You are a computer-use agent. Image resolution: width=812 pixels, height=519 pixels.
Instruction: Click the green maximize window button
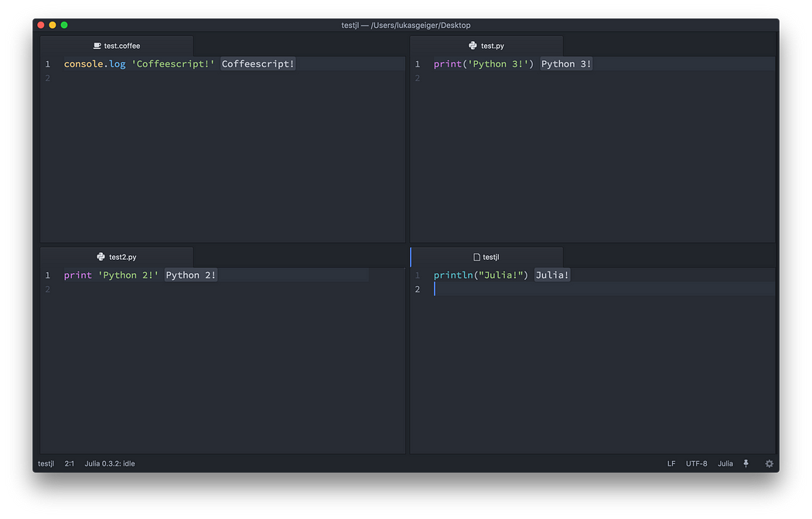pyautogui.click(x=64, y=25)
